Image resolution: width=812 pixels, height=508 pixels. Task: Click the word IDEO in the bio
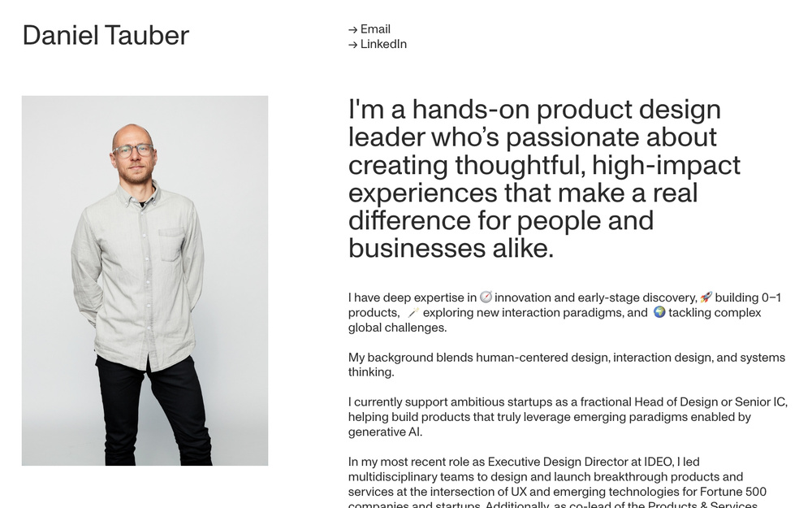[x=658, y=461]
